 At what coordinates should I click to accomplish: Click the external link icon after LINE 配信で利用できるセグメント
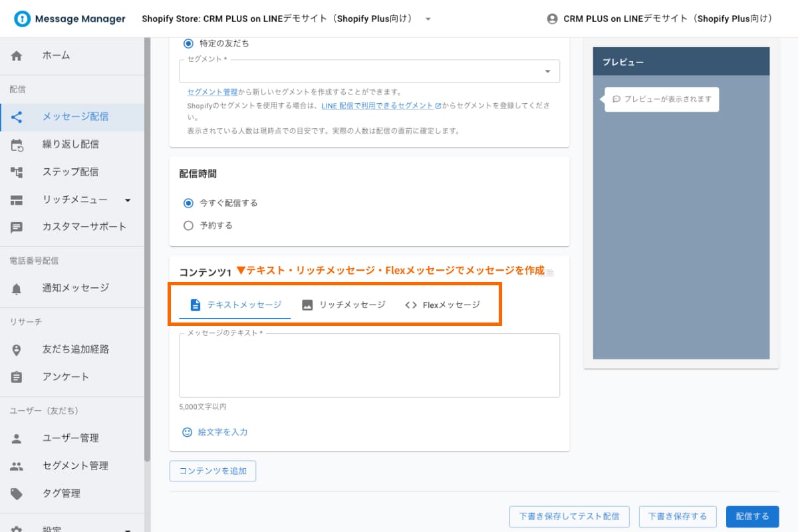(x=438, y=106)
